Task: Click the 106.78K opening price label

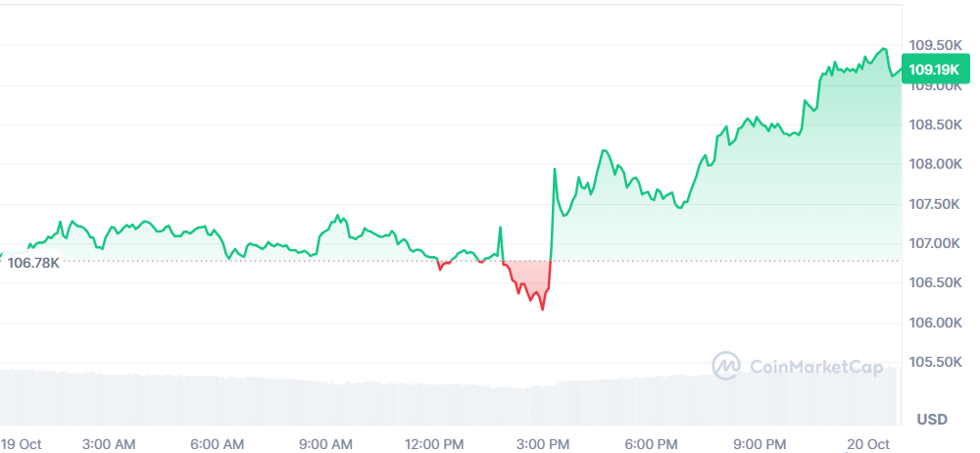Action: (33, 262)
